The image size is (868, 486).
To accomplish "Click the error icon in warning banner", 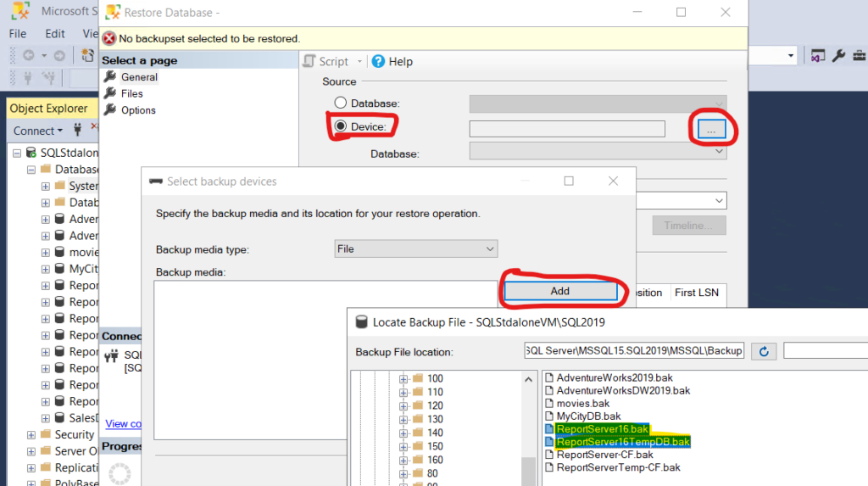I will pyautogui.click(x=109, y=38).
